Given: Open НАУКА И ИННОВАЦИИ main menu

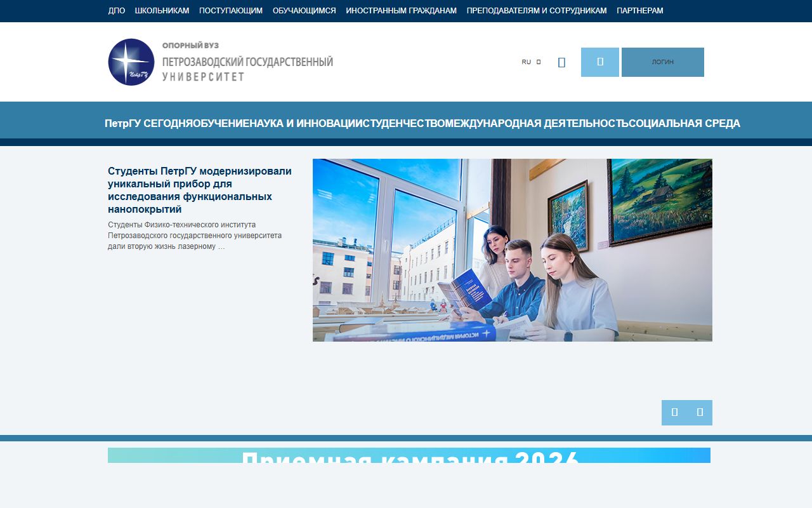Looking at the screenshot, I should (305, 123).
